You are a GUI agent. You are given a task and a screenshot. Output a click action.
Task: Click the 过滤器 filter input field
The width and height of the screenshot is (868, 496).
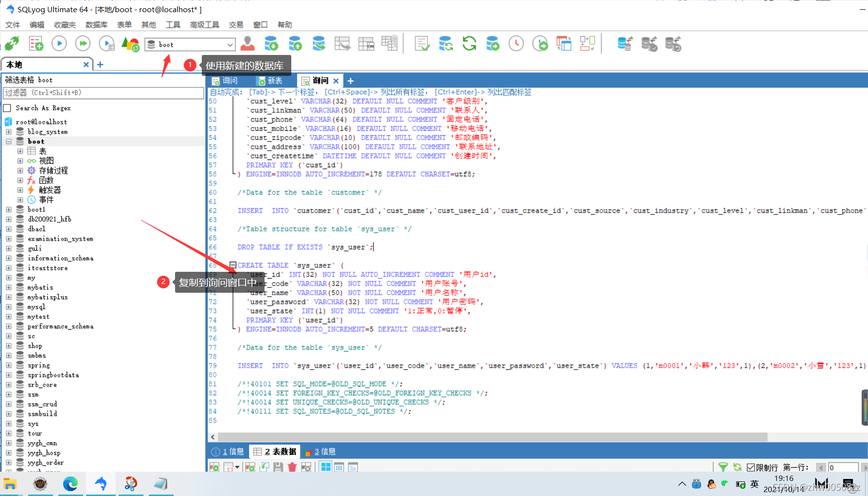point(104,93)
